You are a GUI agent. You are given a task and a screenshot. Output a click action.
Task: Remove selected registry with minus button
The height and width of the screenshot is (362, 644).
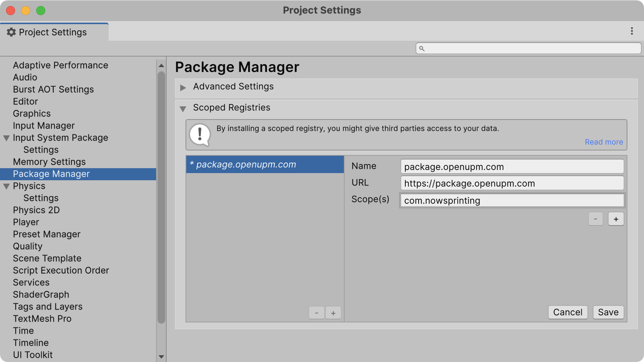[317, 313]
